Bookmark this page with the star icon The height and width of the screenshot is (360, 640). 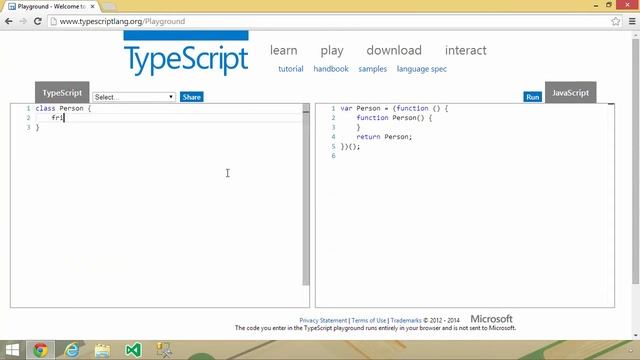pyautogui.click(x=616, y=21)
